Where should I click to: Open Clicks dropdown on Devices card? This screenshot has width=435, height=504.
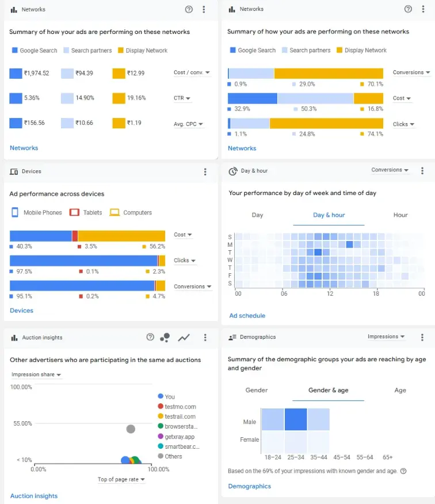point(185,261)
